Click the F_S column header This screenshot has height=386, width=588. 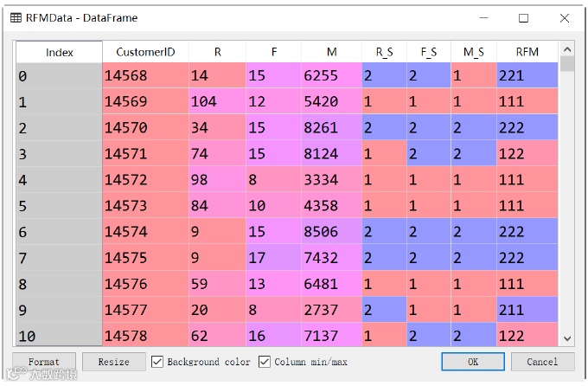coord(429,52)
